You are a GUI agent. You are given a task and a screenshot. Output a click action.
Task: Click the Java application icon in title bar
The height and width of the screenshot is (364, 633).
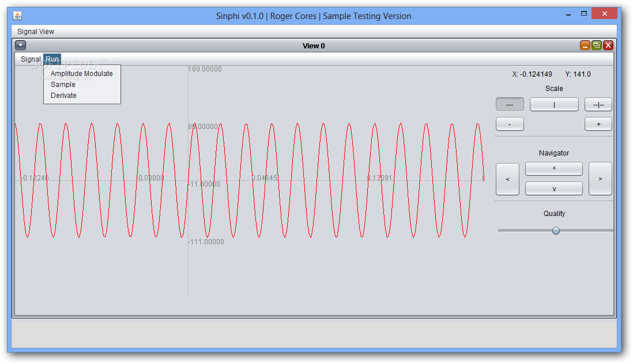point(17,16)
